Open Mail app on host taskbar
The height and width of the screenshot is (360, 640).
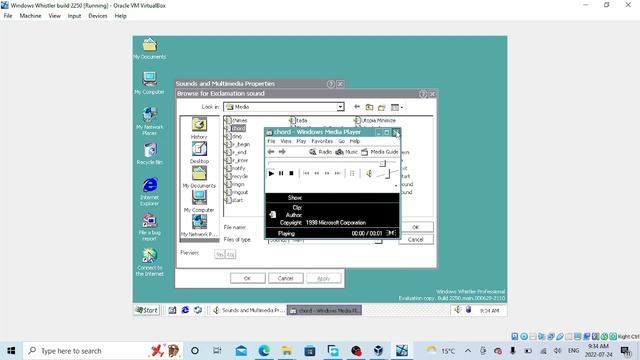(x=241, y=351)
